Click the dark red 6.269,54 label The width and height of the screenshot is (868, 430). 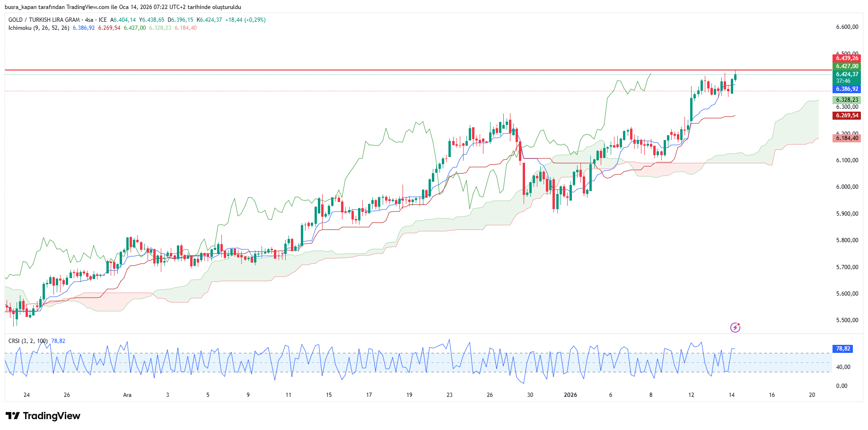(x=846, y=115)
